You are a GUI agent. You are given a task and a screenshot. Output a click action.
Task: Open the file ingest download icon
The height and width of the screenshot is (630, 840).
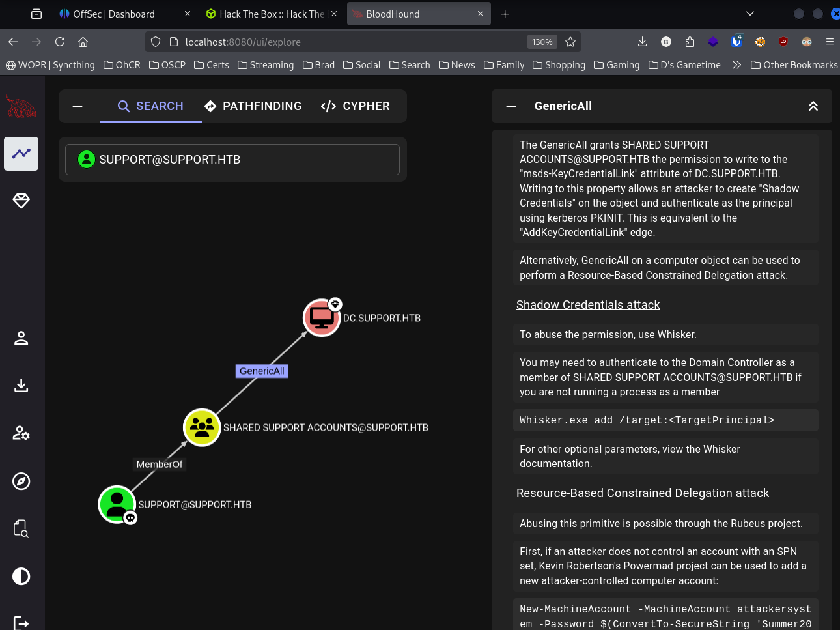(x=21, y=386)
